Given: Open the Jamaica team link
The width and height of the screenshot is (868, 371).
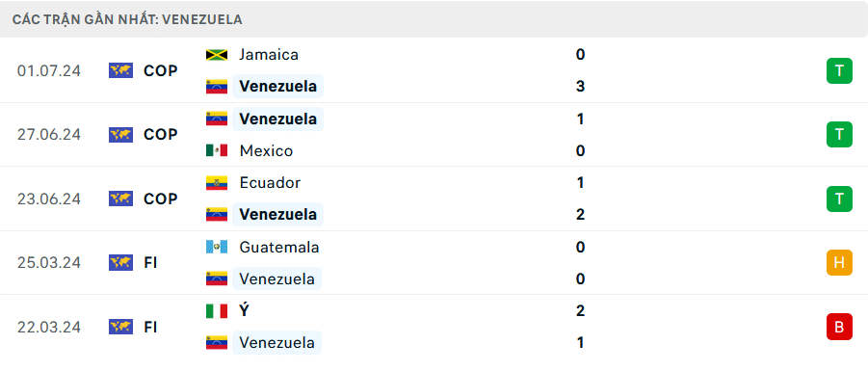Looking at the screenshot, I should 269,55.
